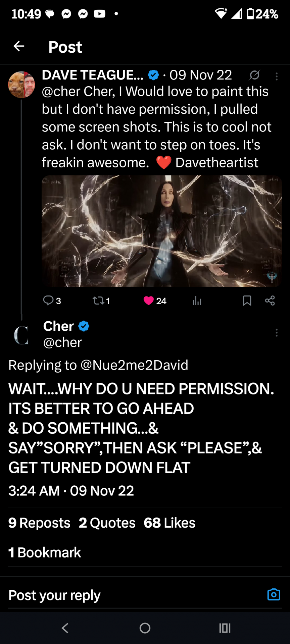
Task: Open the Cher music video screenshot
Action: 161,231
